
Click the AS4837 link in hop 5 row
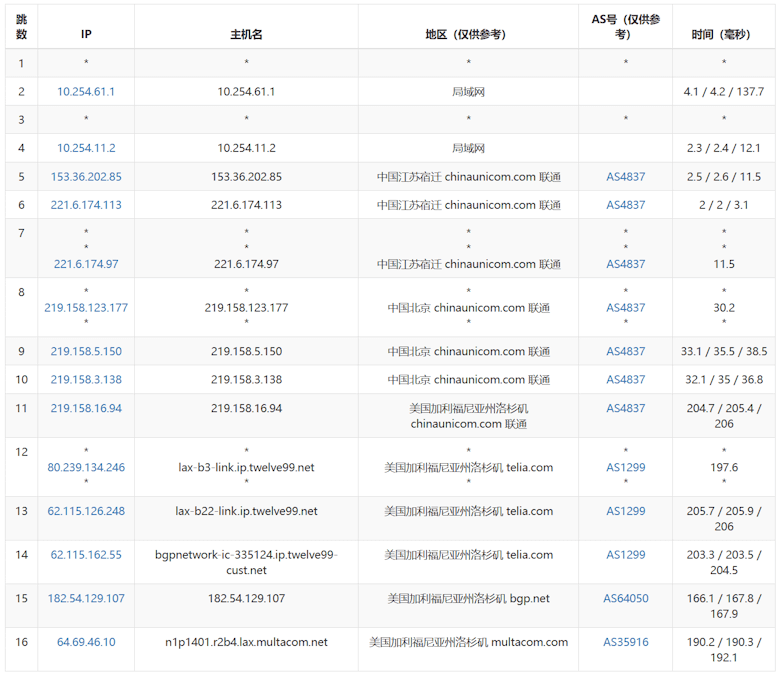[x=625, y=177]
